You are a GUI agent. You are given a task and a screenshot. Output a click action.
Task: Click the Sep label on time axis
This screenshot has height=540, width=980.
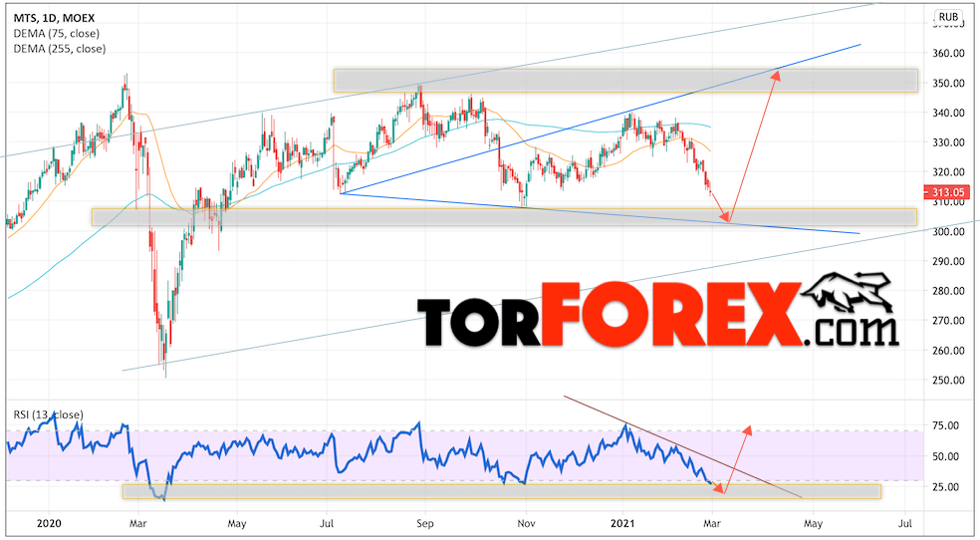click(424, 523)
